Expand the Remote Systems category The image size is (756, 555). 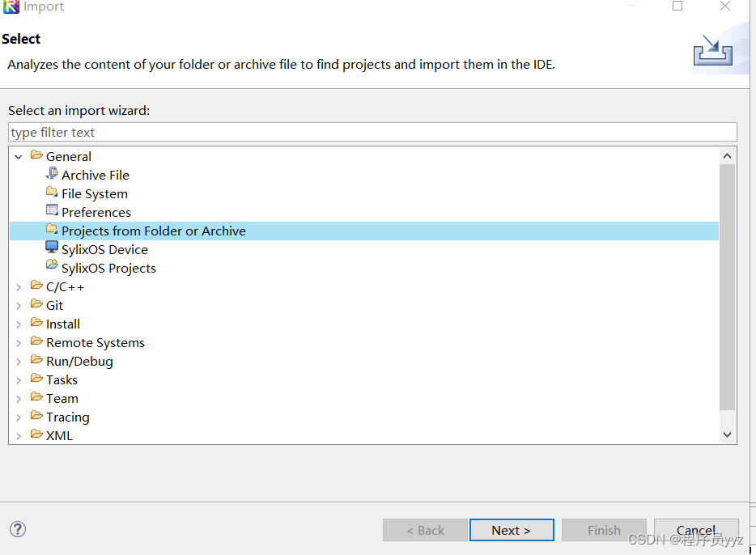click(18, 342)
